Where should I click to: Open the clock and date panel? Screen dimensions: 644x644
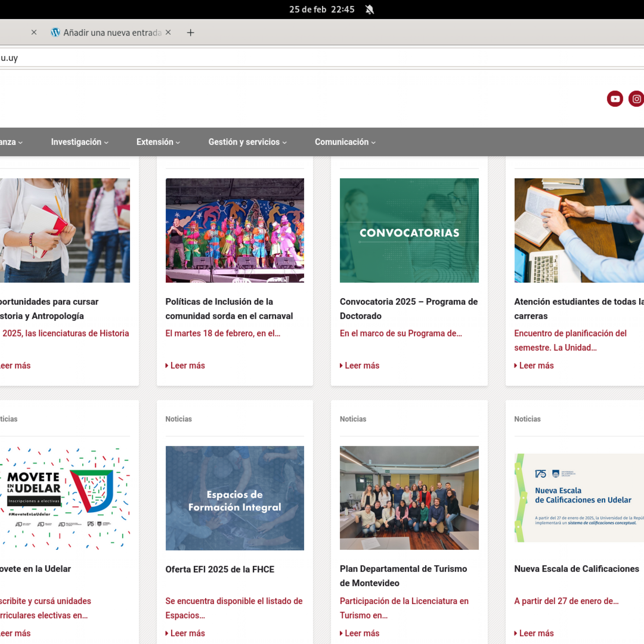pos(321,9)
